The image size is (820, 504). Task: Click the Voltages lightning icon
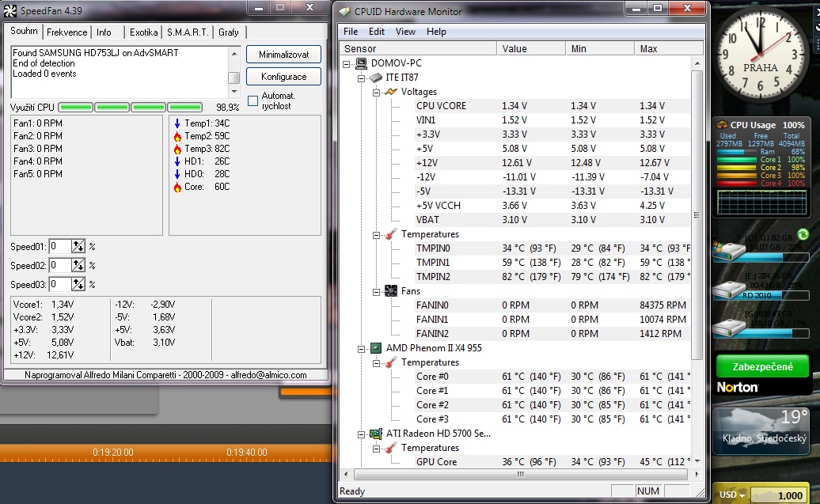pyautogui.click(x=390, y=92)
